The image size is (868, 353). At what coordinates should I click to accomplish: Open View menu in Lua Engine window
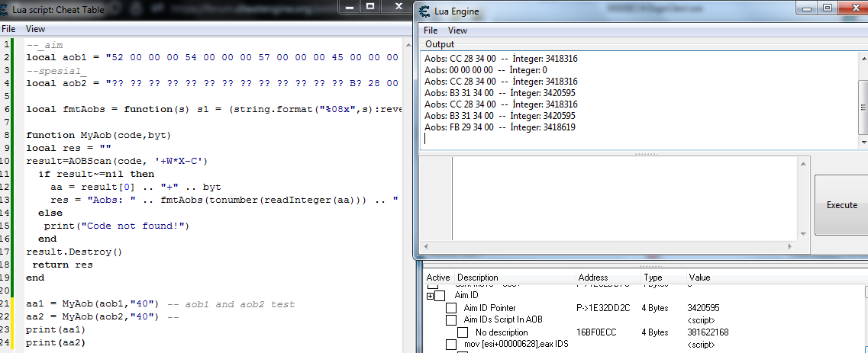coord(458,30)
